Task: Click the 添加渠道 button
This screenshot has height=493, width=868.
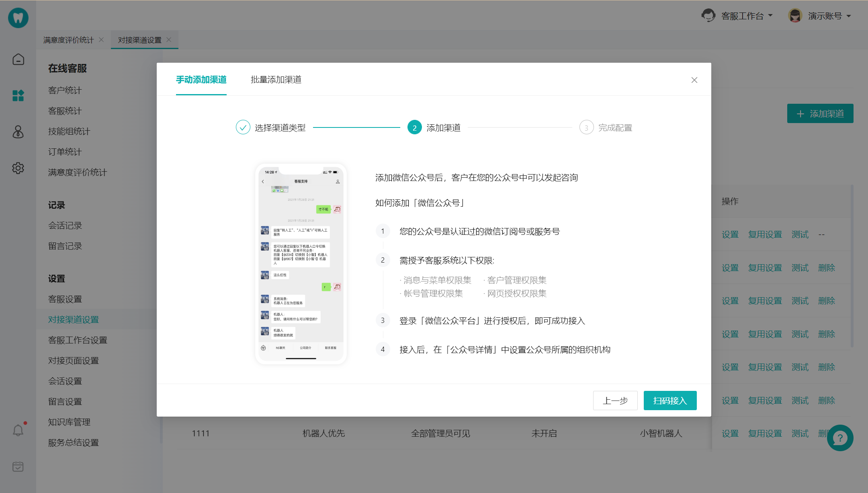Action: coord(820,114)
